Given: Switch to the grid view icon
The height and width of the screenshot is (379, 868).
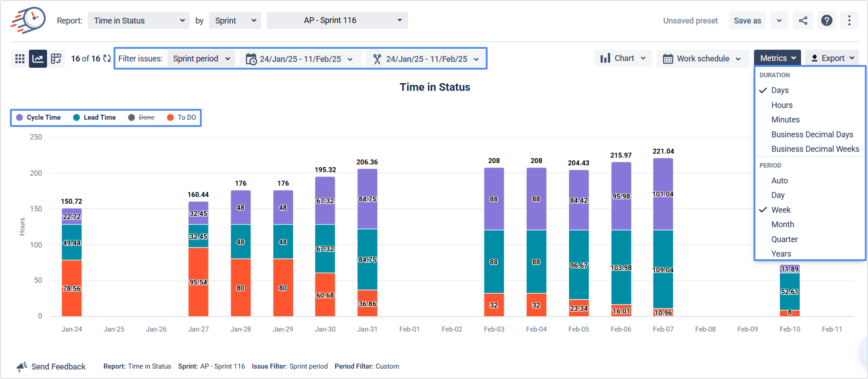Looking at the screenshot, I should pos(20,58).
